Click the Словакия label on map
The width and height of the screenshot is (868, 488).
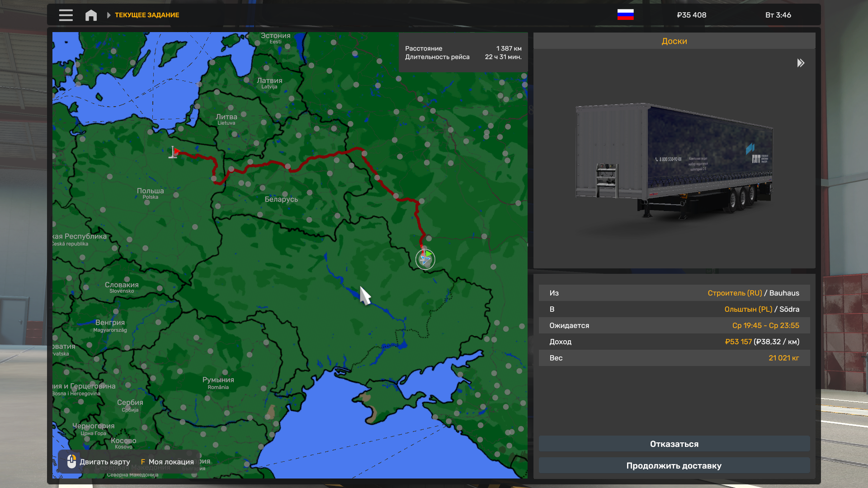122,285
